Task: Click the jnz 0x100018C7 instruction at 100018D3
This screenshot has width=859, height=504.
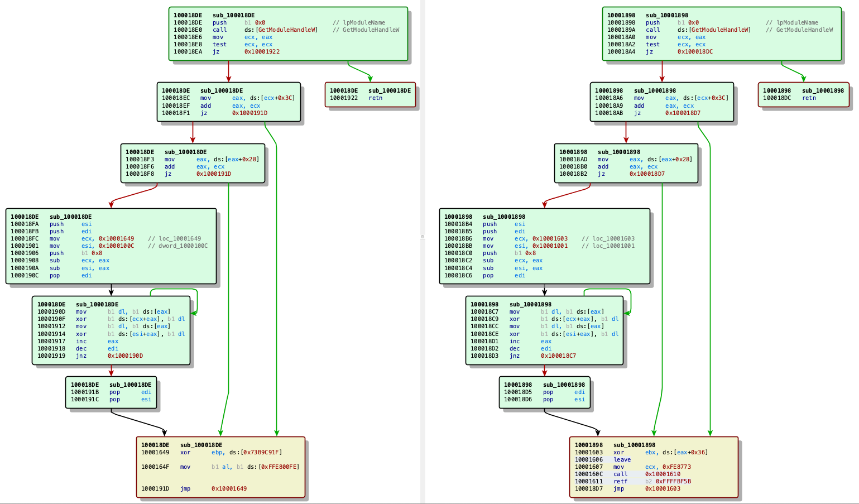Action: 524,356
